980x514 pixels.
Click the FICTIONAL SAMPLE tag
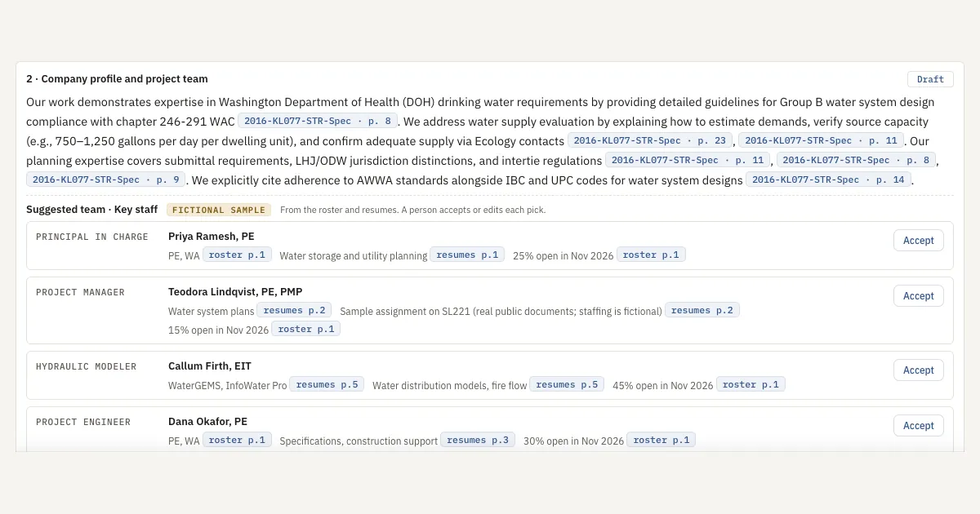(x=219, y=210)
